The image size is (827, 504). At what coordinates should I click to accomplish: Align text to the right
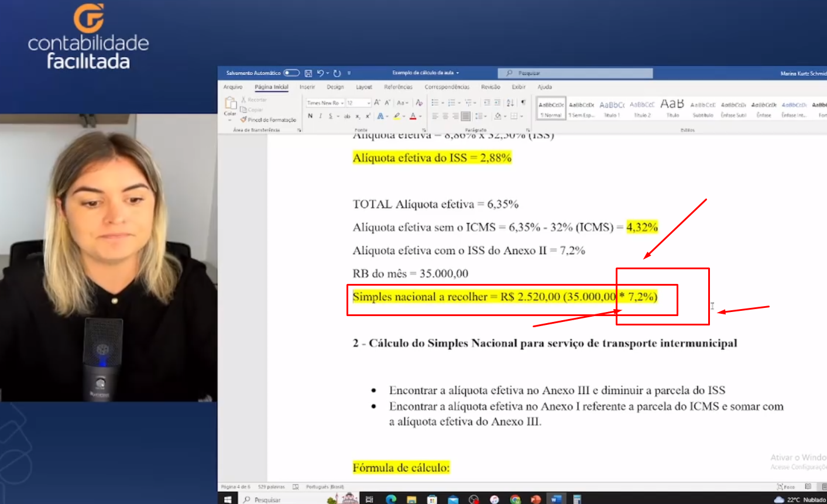[455, 116]
